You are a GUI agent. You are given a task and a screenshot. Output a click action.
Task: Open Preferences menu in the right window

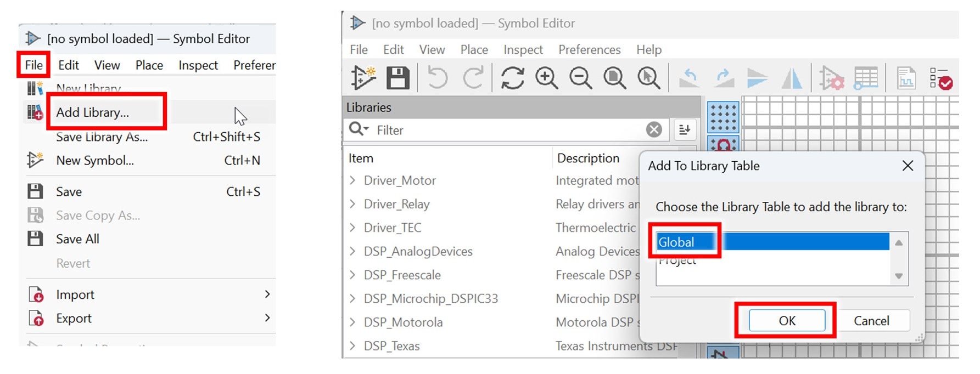[590, 49]
